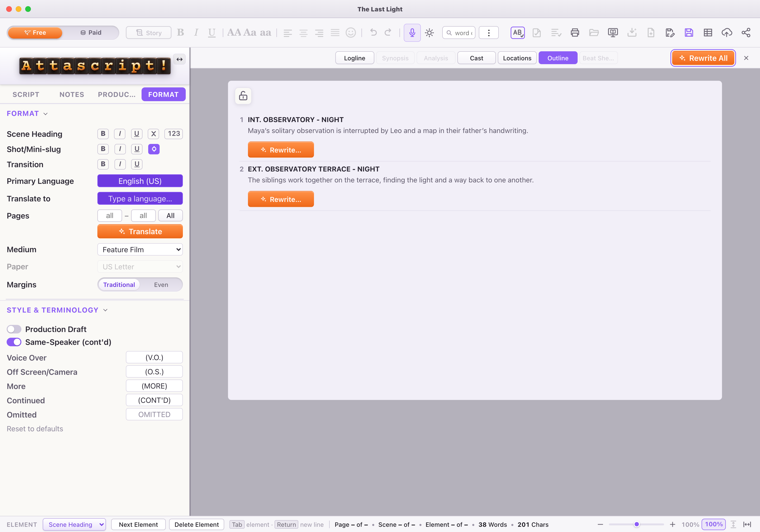Click Rewrite for INT. OBSERVATORY scene
Viewport: 760px width, 532px height.
(x=281, y=150)
